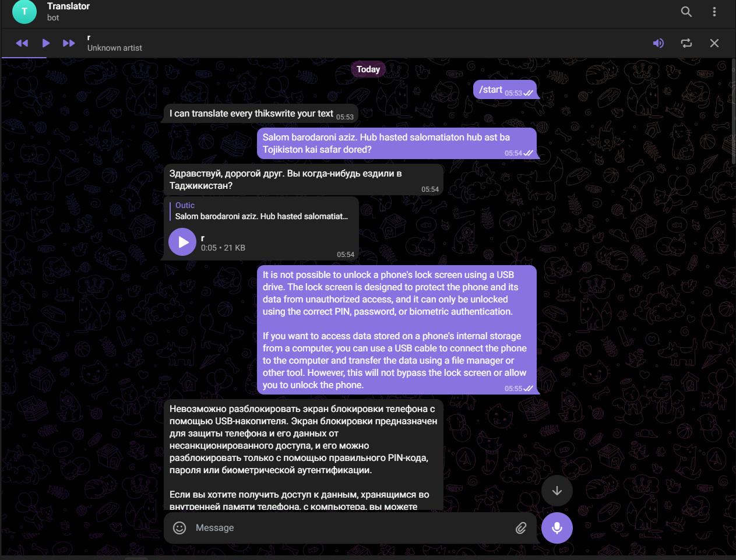Image resolution: width=736 pixels, height=560 pixels.
Task: Toggle repeat mode for audio player
Action: pos(686,43)
